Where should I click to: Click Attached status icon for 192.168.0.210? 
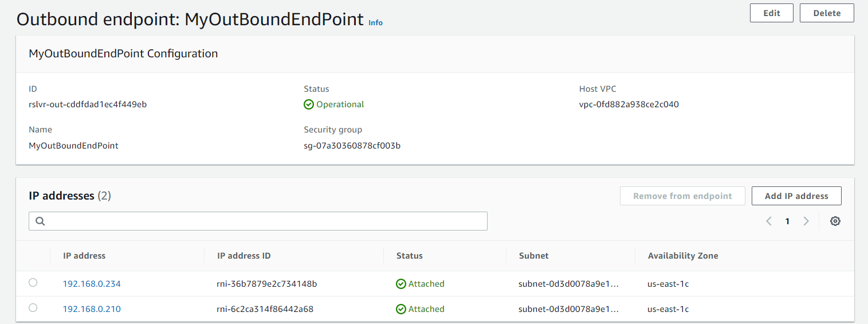(401, 309)
